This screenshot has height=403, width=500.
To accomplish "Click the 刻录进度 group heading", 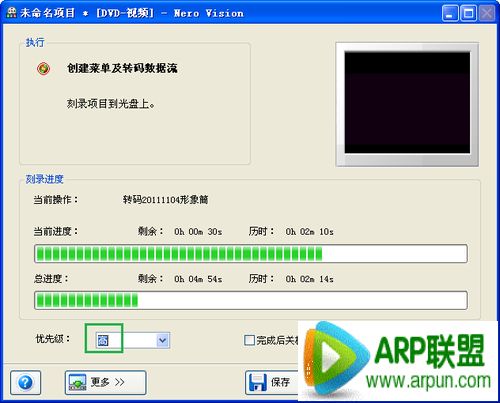I will point(44,179).
